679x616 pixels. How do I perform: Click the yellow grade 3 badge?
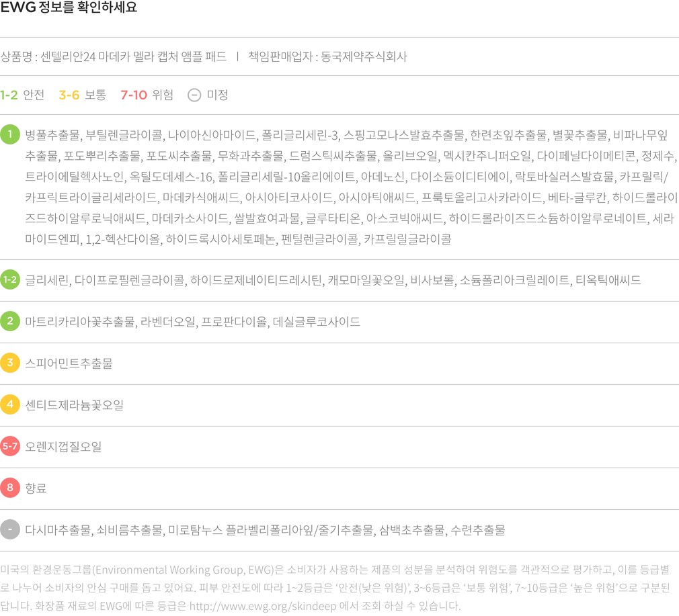10,363
